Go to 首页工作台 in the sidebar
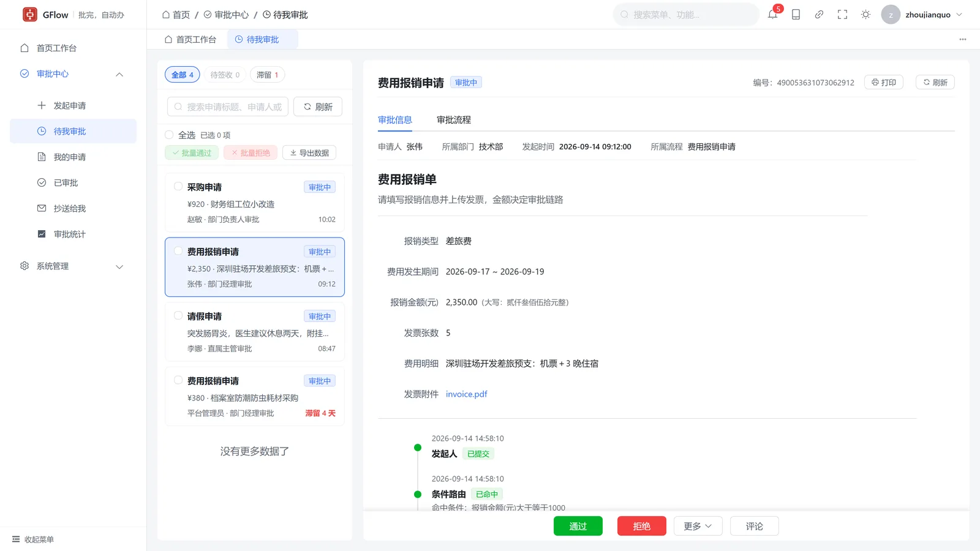This screenshot has height=551, width=980. point(73,48)
